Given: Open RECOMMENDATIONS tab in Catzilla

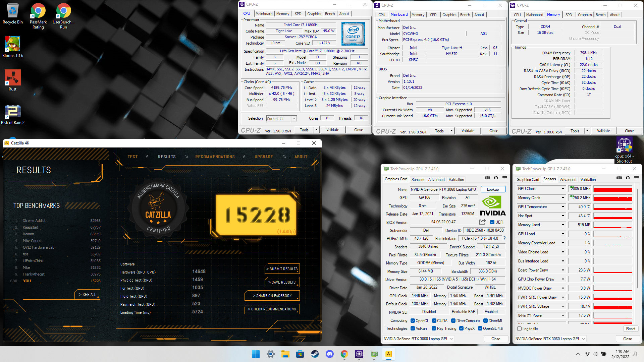Looking at the screenshot, I should pyautogui.click(x=215, y=157).
